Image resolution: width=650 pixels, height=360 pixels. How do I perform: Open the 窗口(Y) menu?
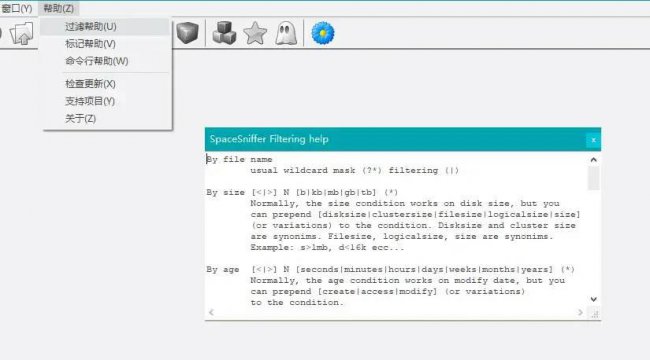(17, 8)
